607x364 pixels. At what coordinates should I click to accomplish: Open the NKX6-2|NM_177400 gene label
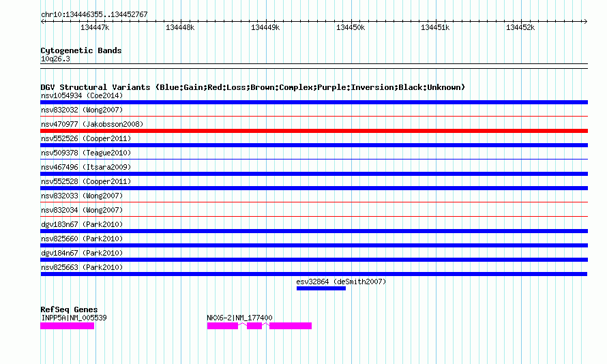(239, 318)
